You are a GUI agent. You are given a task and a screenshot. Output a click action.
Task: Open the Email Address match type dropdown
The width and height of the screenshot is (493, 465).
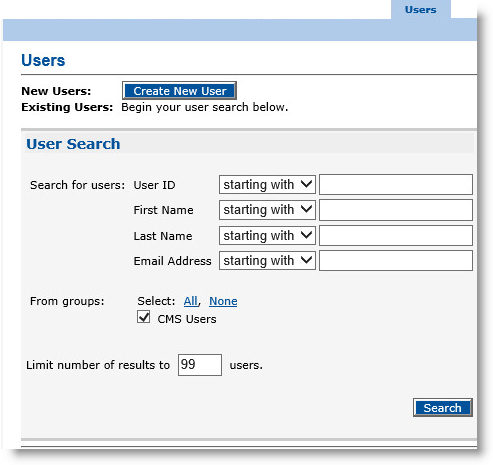(267, 260)
